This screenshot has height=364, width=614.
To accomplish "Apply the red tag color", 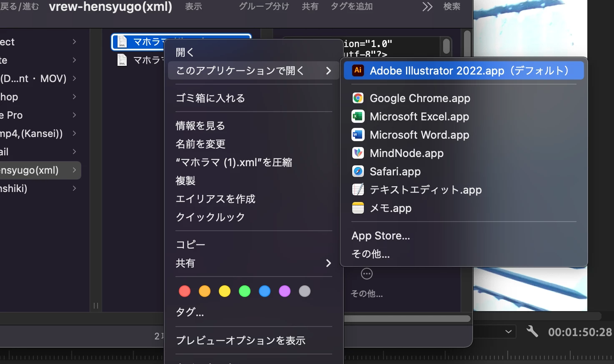I will click(x=185, y=291).
